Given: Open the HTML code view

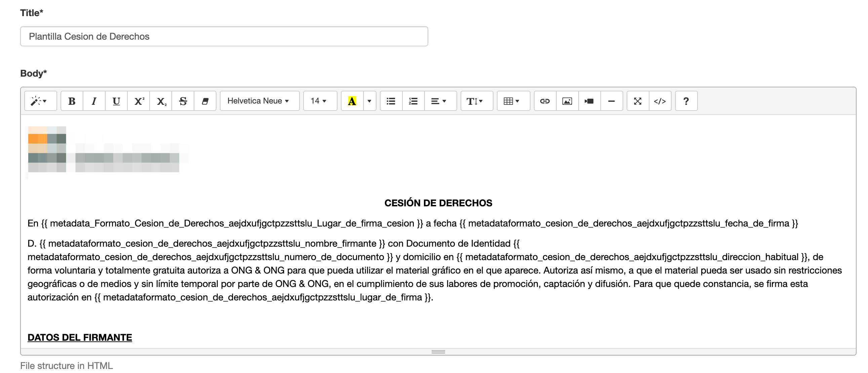Looking at the screenshot, I should (x=660, y=101).
